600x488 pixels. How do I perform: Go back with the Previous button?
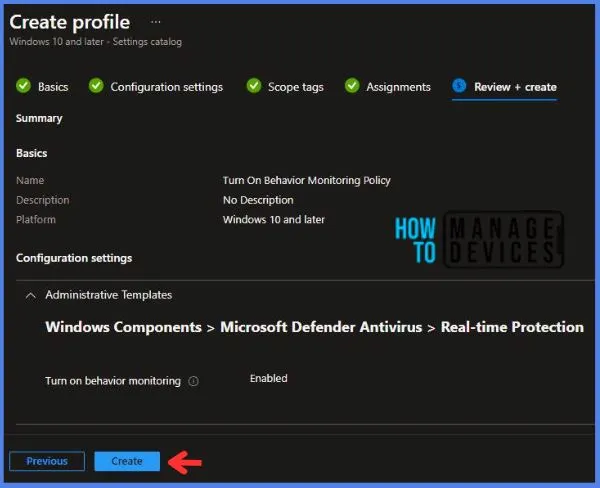pyautogui.click(x=47, y=461)
